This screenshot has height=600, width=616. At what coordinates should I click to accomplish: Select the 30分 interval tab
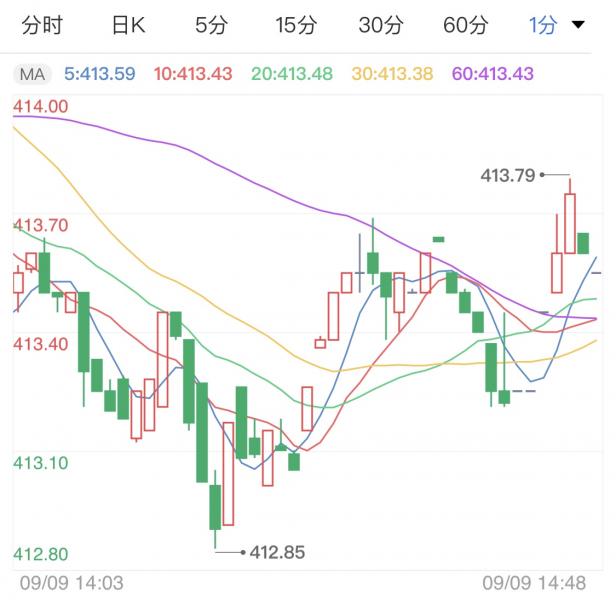click(x=379, y=26)
